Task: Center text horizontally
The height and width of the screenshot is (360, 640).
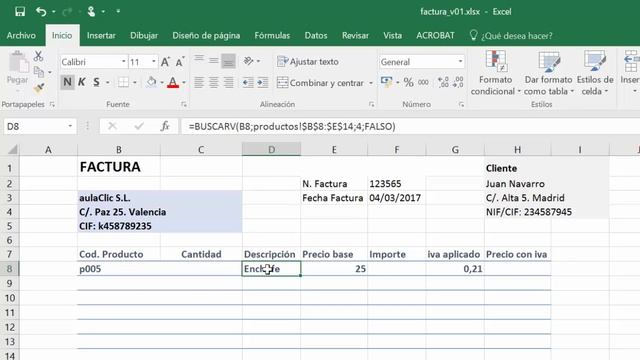Action: click(213, 82)
